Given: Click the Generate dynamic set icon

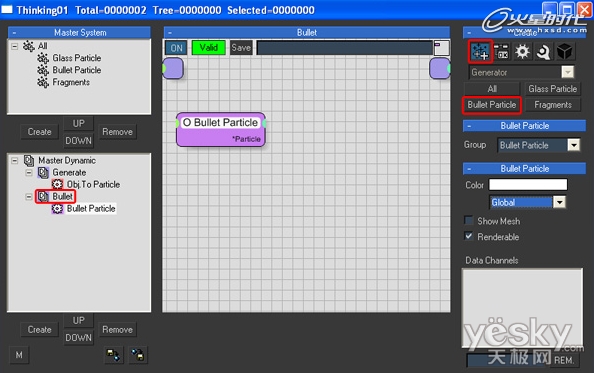Looking at the screenshot, I should pos(43,173).
